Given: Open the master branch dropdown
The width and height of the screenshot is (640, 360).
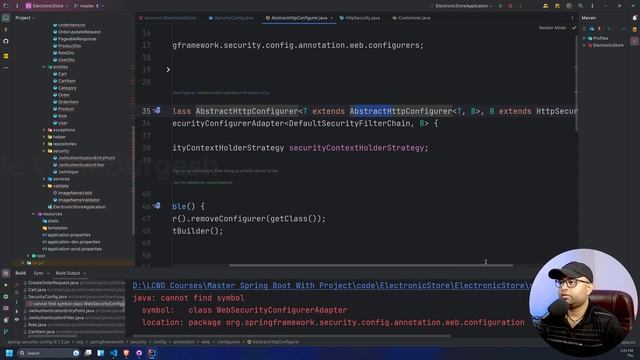Looking at the screenshot, I should [x=89, y=6].
